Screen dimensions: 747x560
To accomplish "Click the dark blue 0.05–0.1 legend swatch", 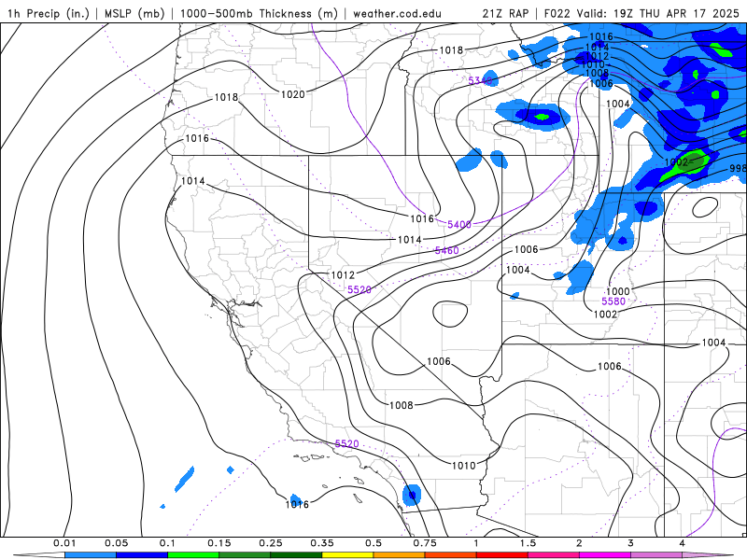I will [x=142, y=555].
